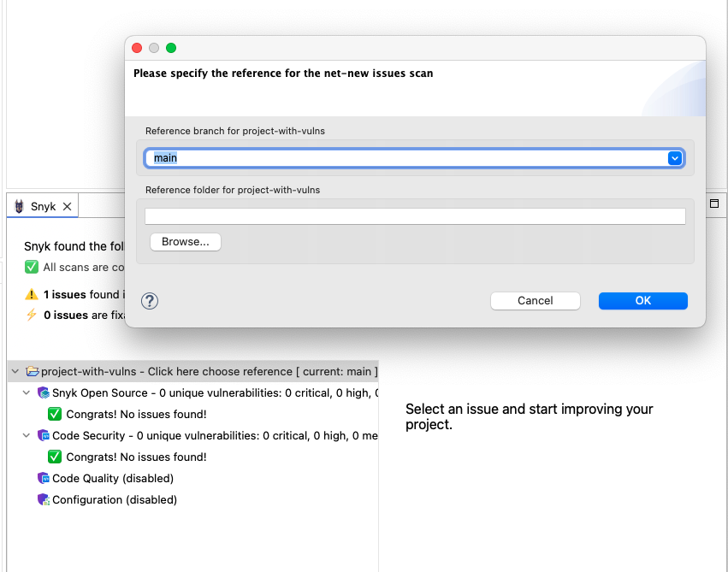Click the Code Security shield icon
Screen dimensions: 728x572
pos(44,436)
